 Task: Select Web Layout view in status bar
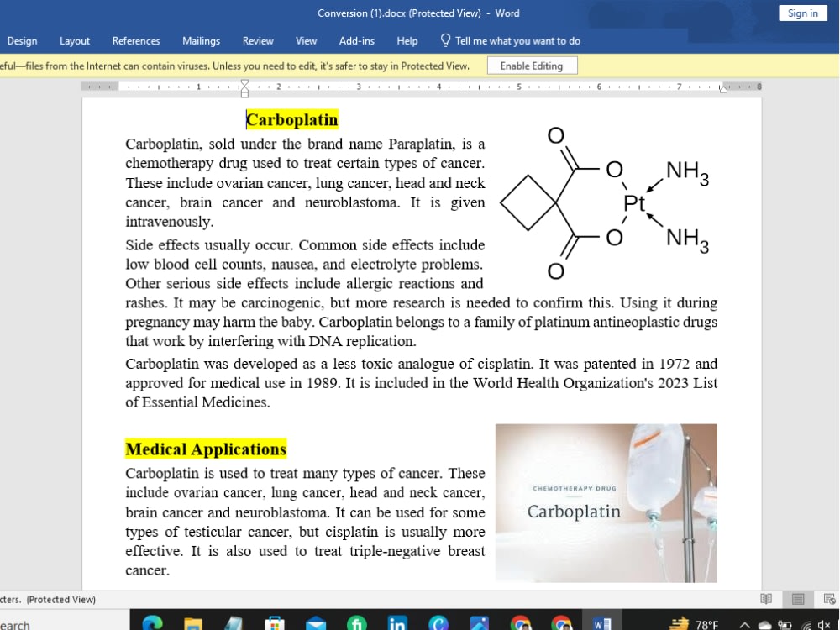coord(829,599)
